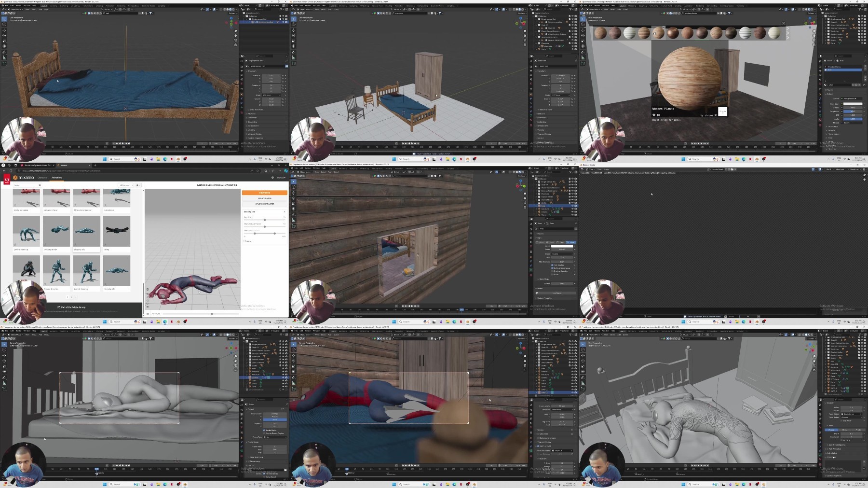Open the gear settings dropdown in Mixamo
This screenshot has width=868, height=488.
(x=138, y=185)
